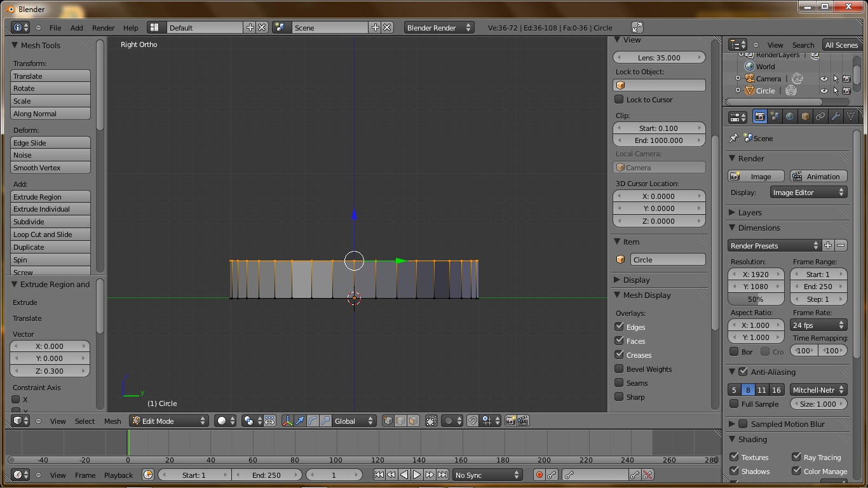Enable the Bevel Weights overlay

click(619, 369)
